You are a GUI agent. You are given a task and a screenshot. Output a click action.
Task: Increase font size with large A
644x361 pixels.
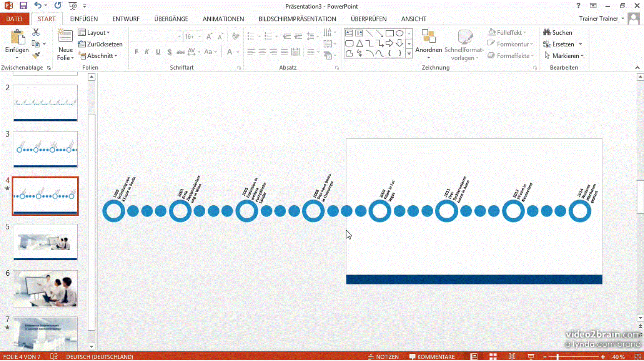(209, 37)
